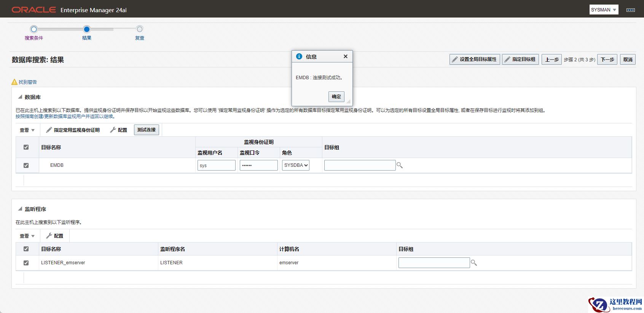Click the 监视口令 password field

[x=259, y=165]
